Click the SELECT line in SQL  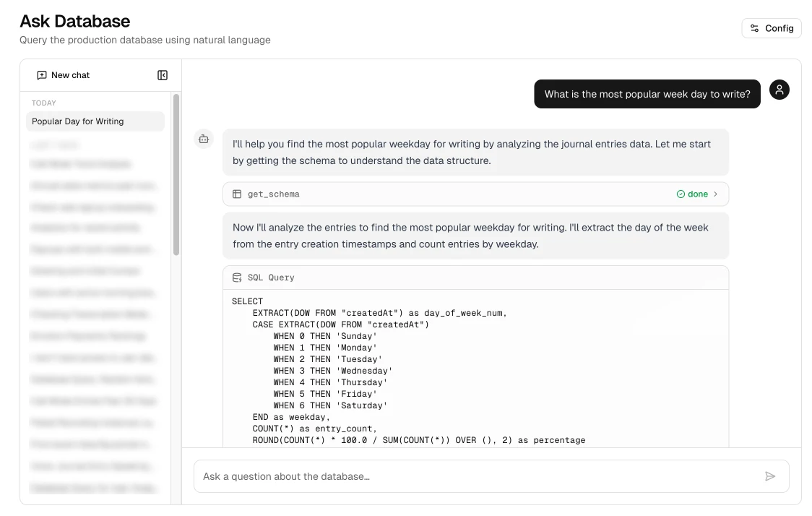coord(248,301)
